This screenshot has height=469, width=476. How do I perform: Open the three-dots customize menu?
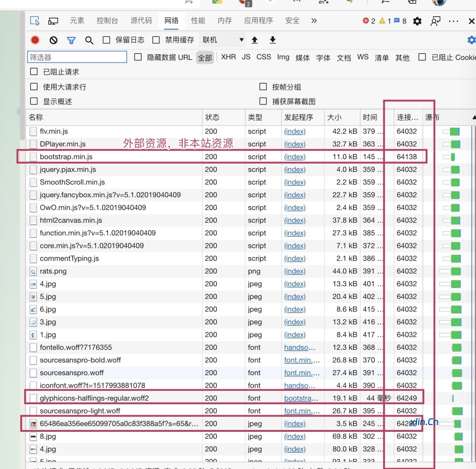[453, 21]
